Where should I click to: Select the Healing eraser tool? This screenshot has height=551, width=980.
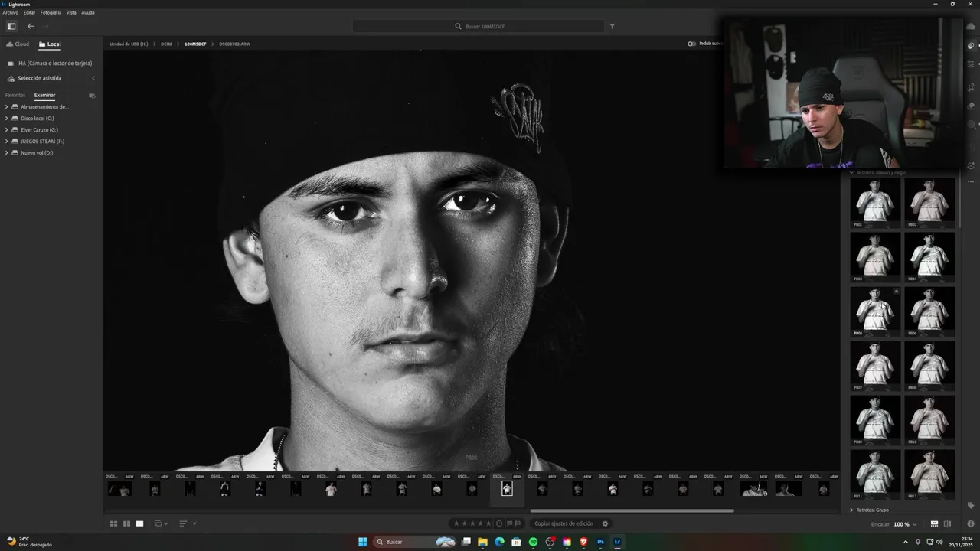(x=971, y=106)
